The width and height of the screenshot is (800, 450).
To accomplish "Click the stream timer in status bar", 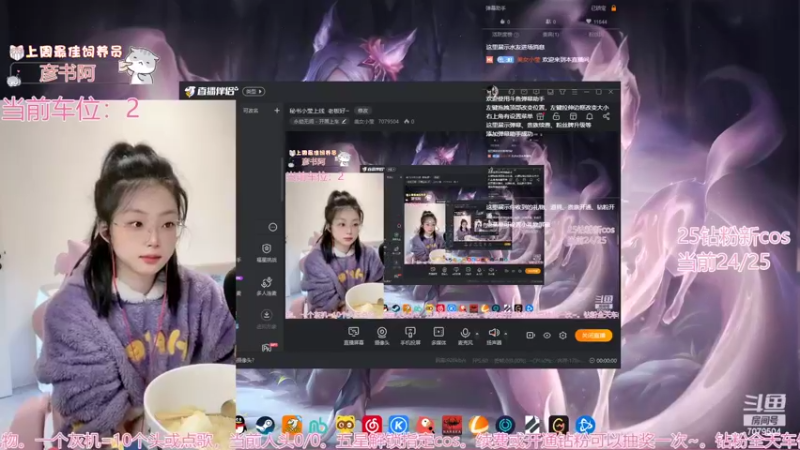I will [x=603, y=360].
